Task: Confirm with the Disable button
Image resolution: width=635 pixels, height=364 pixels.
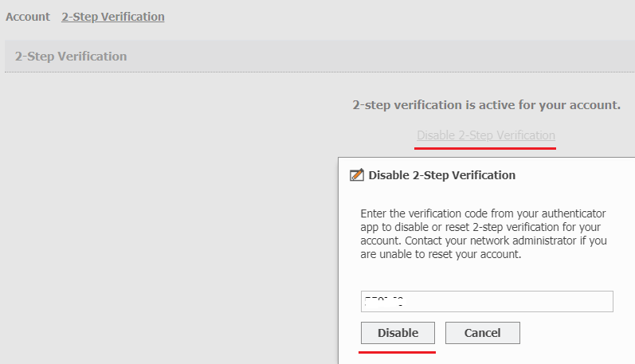Action: pyautogui.click(x=398, y=333)
